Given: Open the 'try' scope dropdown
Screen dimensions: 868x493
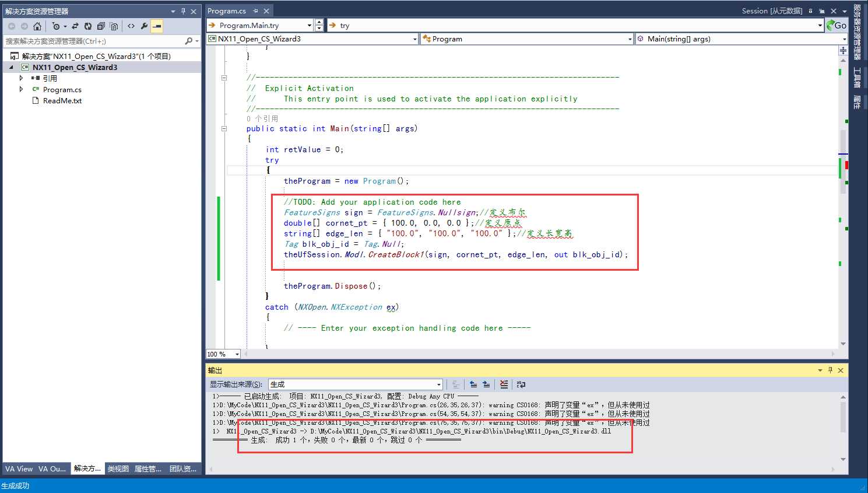Looking at the screenshot, I should (x=820, y=25).
